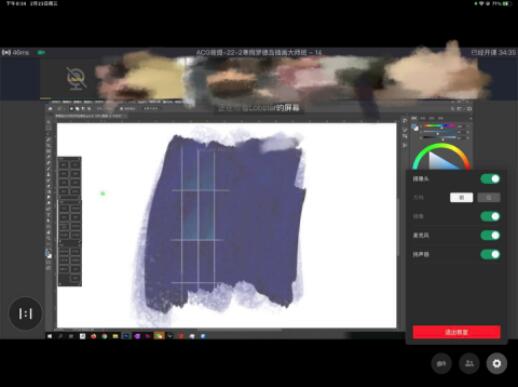Open the settings gear button
518x387 pixels.
pos(496,363)
